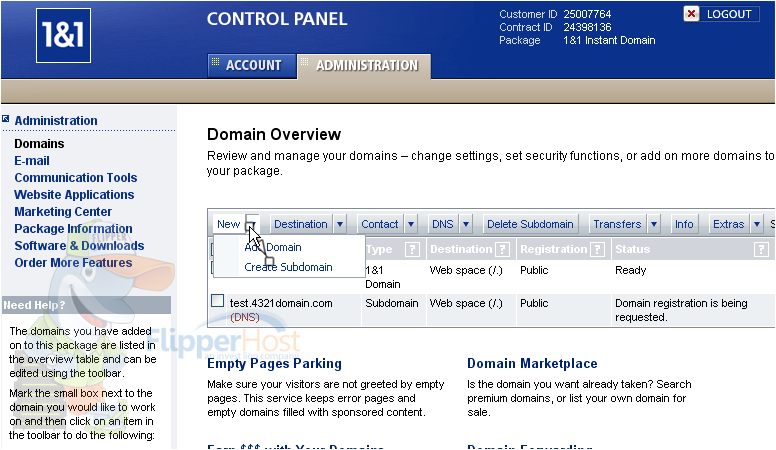
Task: Click the Delete Subdomain button
Action: (530, 224)
